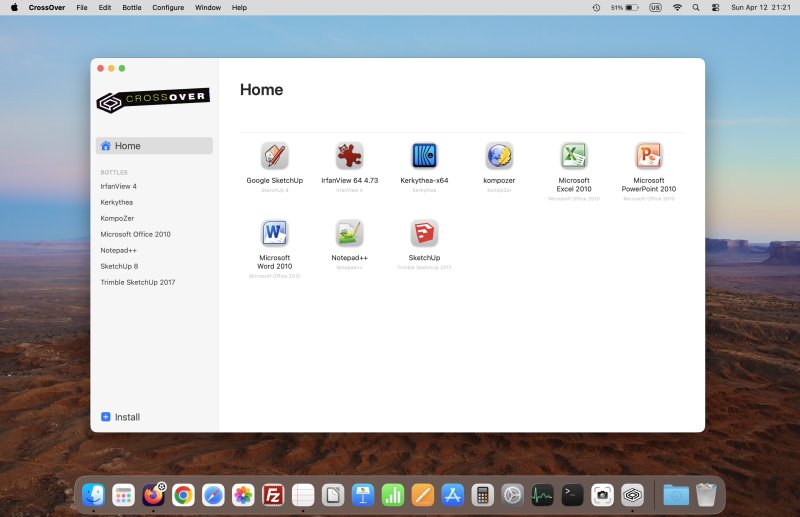Click the Wi-Fi menu bar icon
Viewport: 800px width, 517px height.
coord(677,8)
